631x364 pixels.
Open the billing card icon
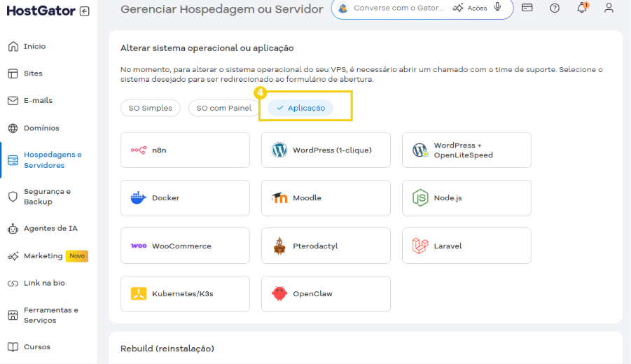(x=527, y=7)
